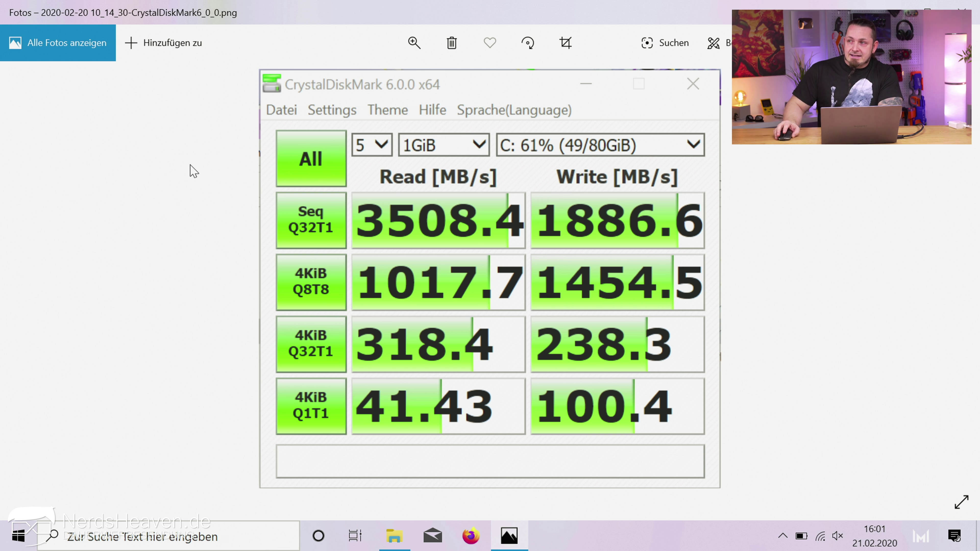Click the Read [MB/s] column header

tap(438, 177)
